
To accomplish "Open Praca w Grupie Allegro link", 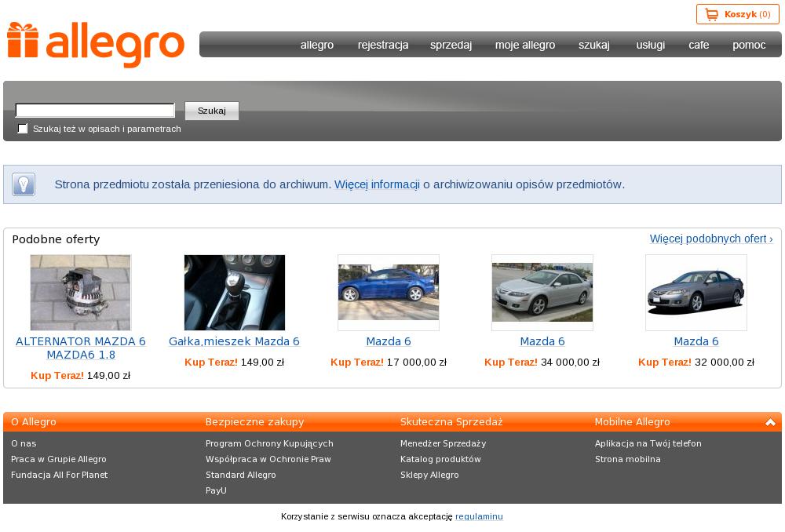I will [59, 459].
